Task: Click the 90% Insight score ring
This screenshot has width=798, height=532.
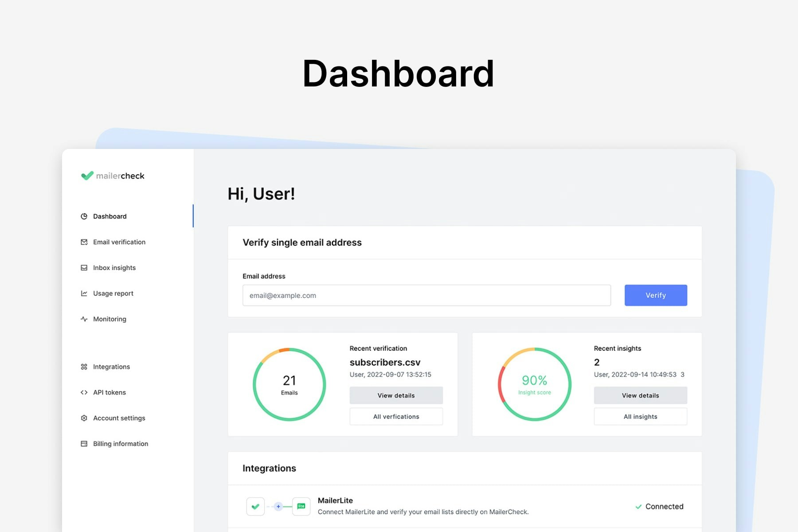Action: click(535, 384)
